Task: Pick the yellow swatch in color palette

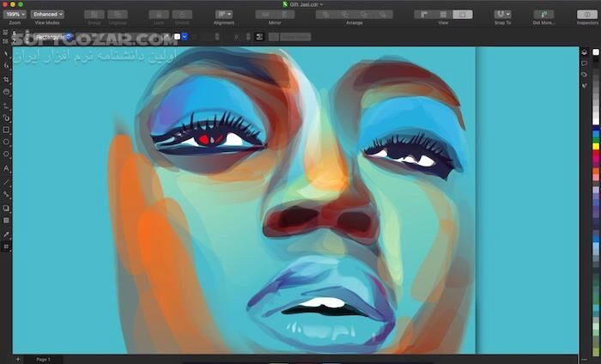Action: coord(596,146)
